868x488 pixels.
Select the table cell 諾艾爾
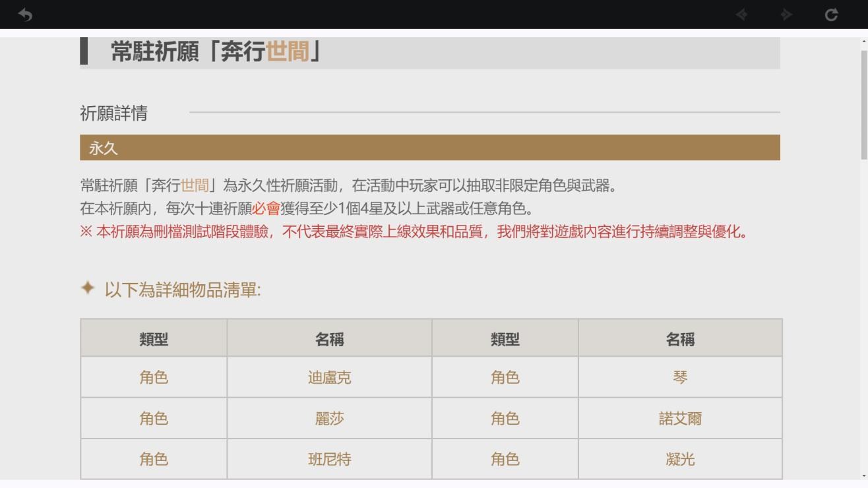coord(680,418)
